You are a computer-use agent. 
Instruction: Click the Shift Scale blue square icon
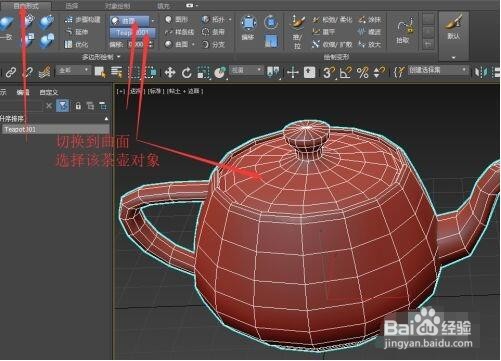(x=271, y=41)
